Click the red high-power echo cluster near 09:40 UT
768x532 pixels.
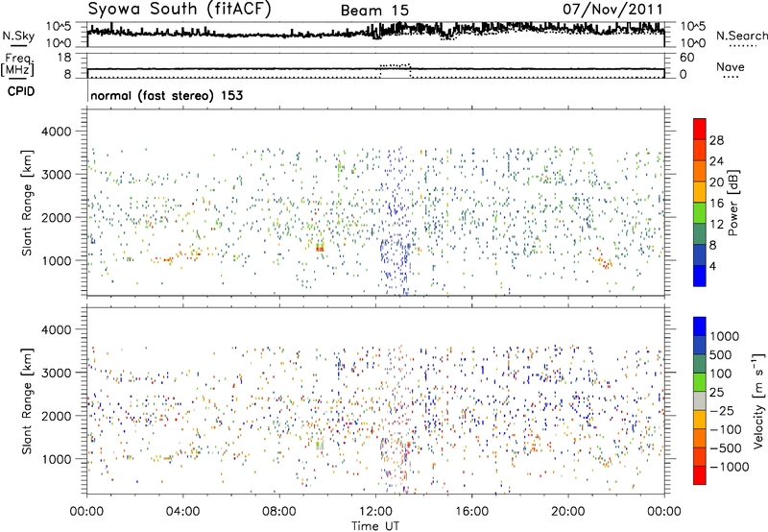click(320, 248)
